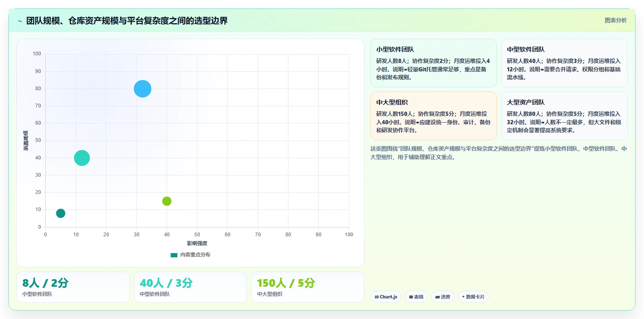This screenshot has width=644, height=319.
Task: Click the 覆盖规模 y-axis title
Action: pos(26,141)
